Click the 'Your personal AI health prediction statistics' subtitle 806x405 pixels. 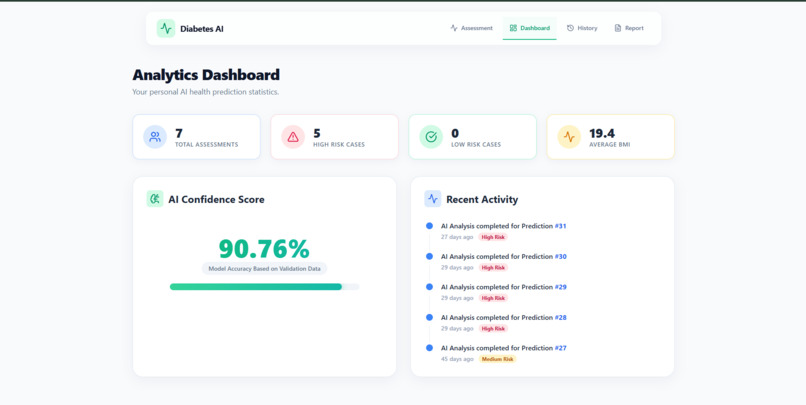tap(206, 92)
